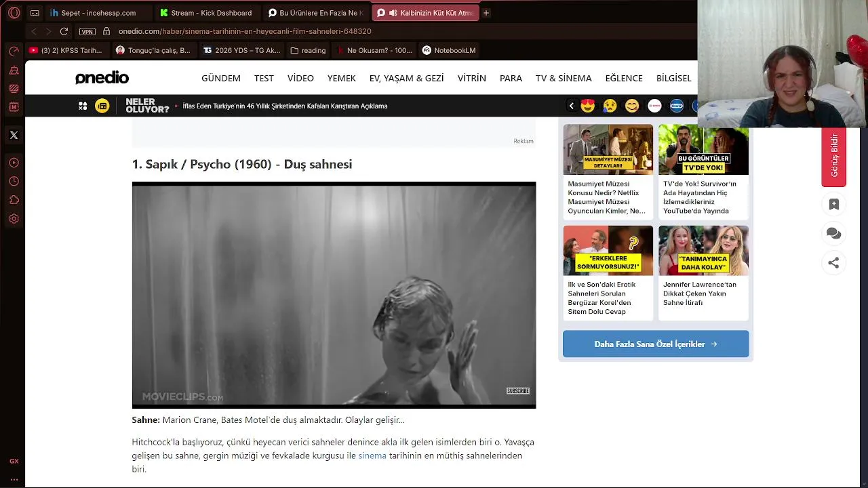Open the BİLGİSEL menu item
The image size is (868, 488).
(x=674, y=78)
